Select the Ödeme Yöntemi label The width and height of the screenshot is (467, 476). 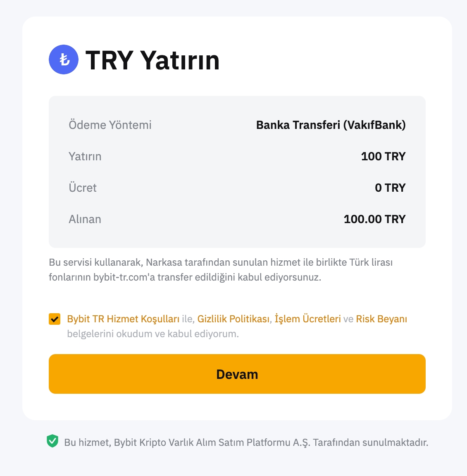click(x=110, y=125)
